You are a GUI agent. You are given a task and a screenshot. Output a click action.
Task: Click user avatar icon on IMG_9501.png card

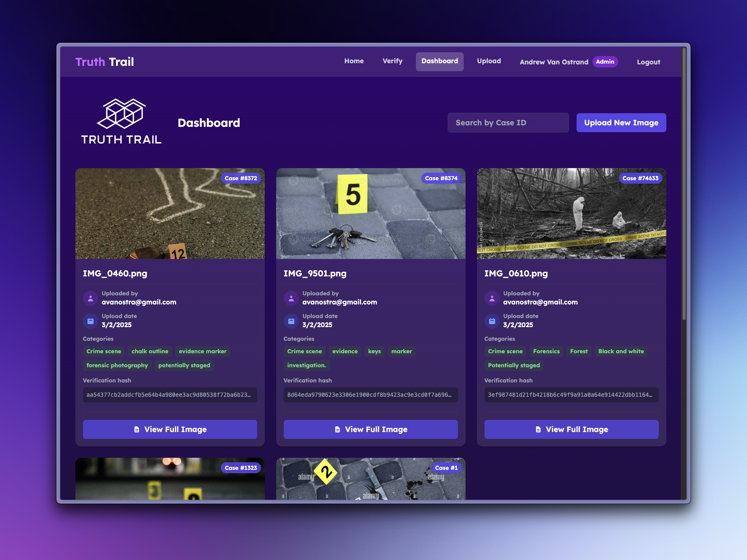coord(291,298)
